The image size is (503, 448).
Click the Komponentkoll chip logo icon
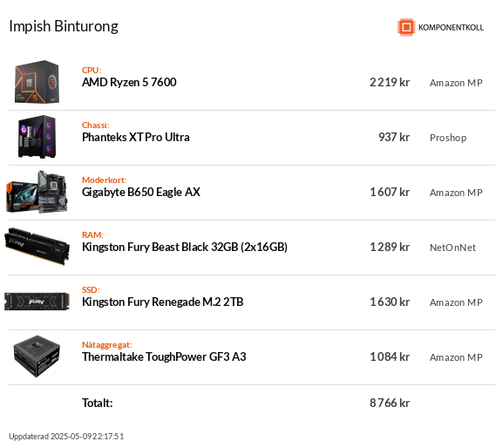406,27
